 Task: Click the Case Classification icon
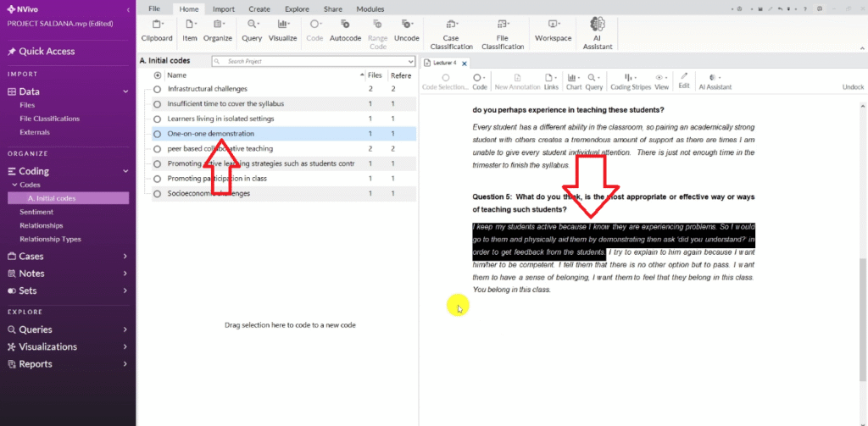(x=451, y=26)
